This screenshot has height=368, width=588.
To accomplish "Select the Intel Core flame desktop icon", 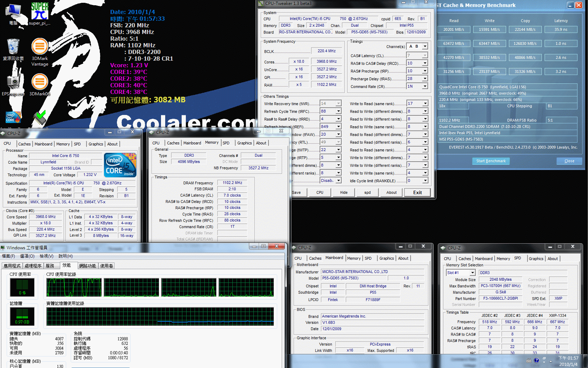I will tap(13, 117).
